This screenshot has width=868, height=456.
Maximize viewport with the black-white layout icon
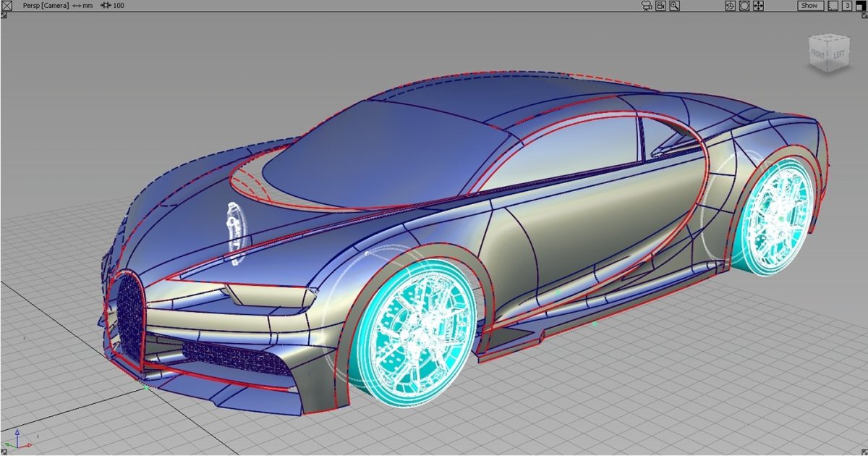(x=860, y=5)
